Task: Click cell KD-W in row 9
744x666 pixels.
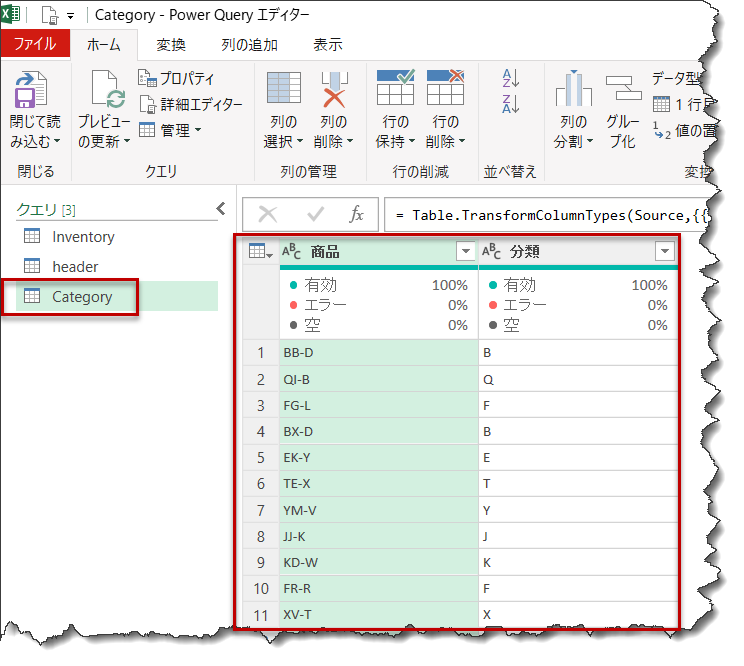Action: click(379, 563)
